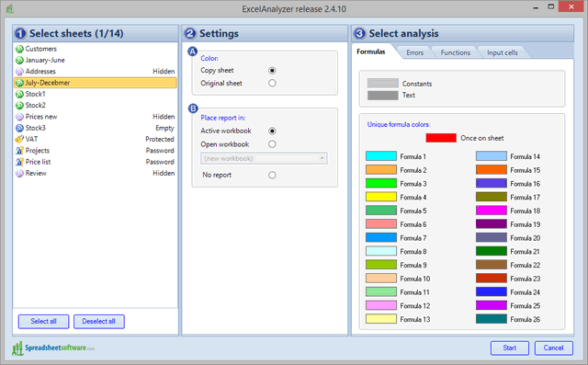Click the VAT protected sheet key icon
The height and width of the screenshot is (365, 588).
(x=19, y=139)
